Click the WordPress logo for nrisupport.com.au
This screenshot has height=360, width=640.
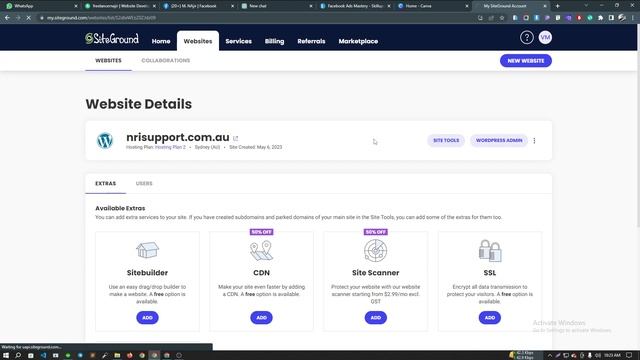[x=105, y=140]
